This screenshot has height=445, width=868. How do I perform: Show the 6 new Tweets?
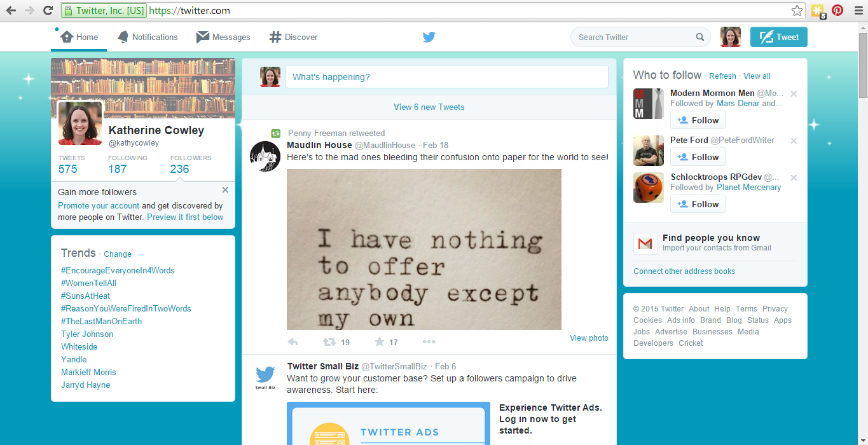pos(429,107)
